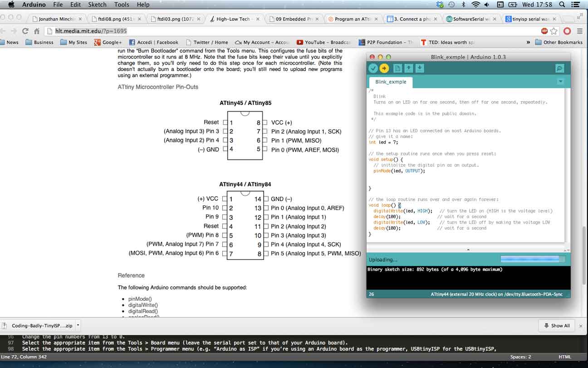
Task: Click Show All downloads button
Action: [x=556, y=325]
